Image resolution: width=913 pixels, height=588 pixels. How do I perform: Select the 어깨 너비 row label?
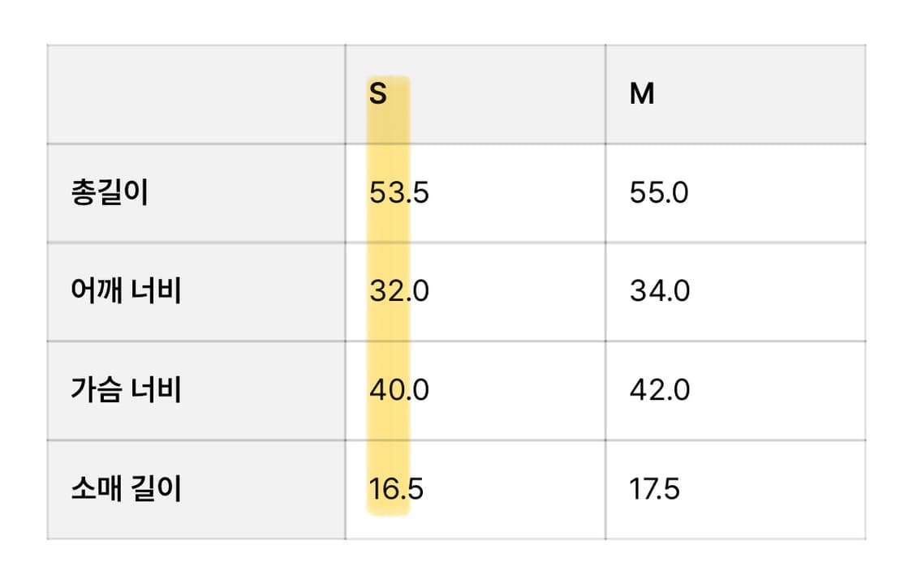(126, 292)
